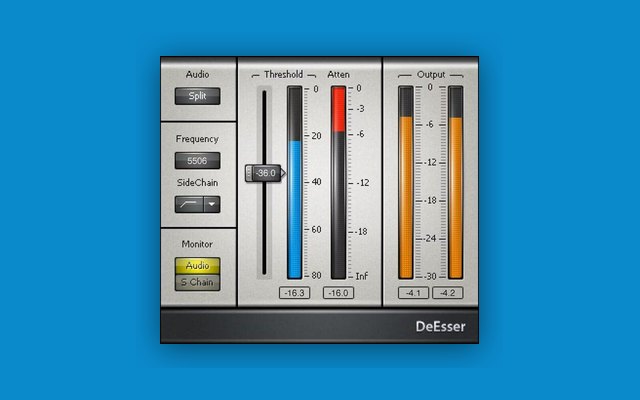640x400 pixels.
Task: Click the Frequency label text
Action: coord(197,139)
